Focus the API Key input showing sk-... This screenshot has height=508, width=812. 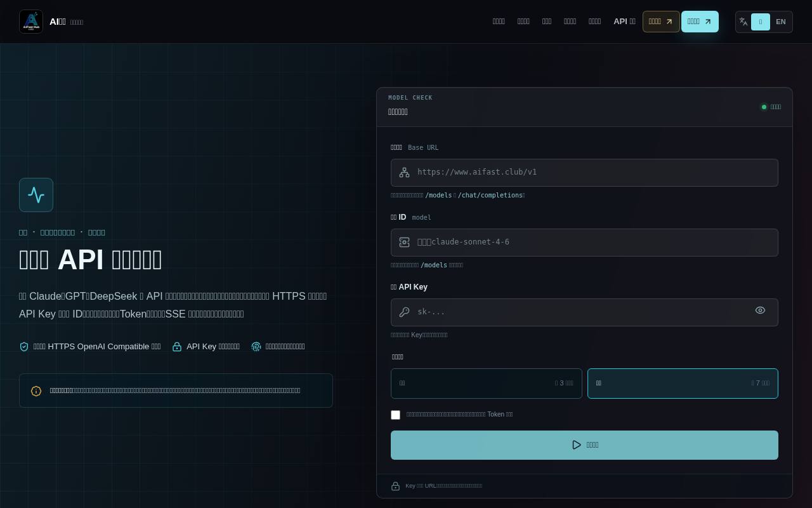coord(584,312)
